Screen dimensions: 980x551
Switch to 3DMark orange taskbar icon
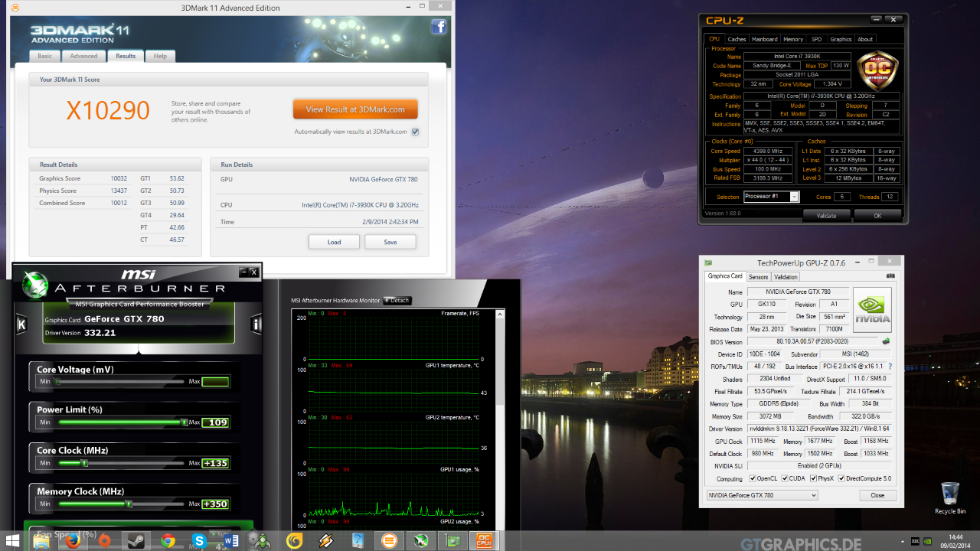coord(389,541)
